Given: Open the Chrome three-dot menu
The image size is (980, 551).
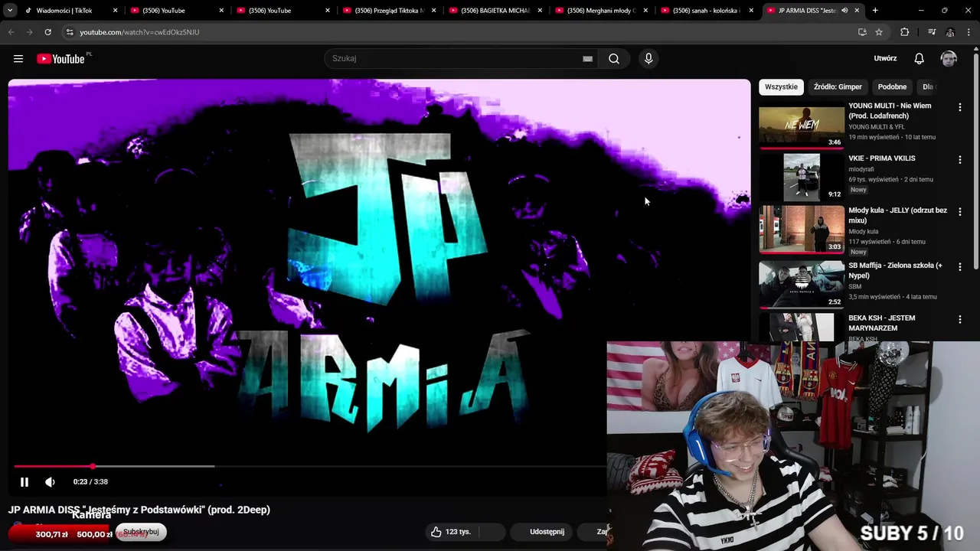Looking at the screenshot, I should click(969, 32).
